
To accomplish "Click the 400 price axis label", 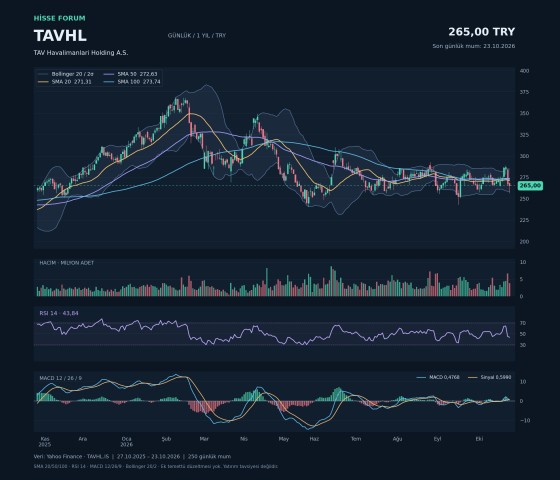I will (x=524, y=71).
